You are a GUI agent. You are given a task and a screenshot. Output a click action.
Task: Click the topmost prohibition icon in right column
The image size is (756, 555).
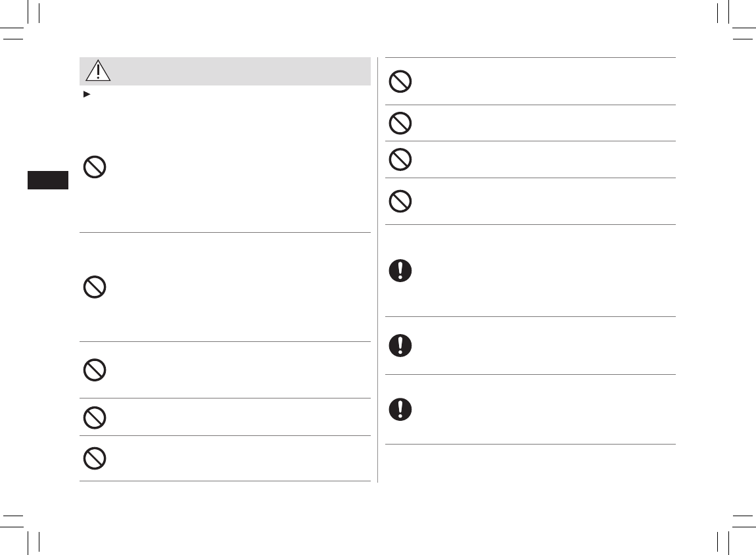coord(400,82)
